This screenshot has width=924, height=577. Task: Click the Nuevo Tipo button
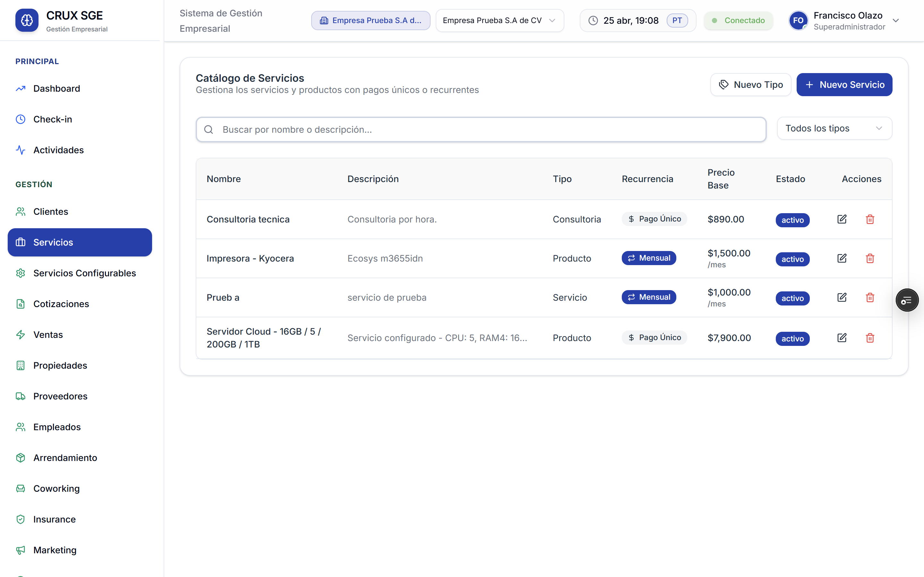coord(750,85)
